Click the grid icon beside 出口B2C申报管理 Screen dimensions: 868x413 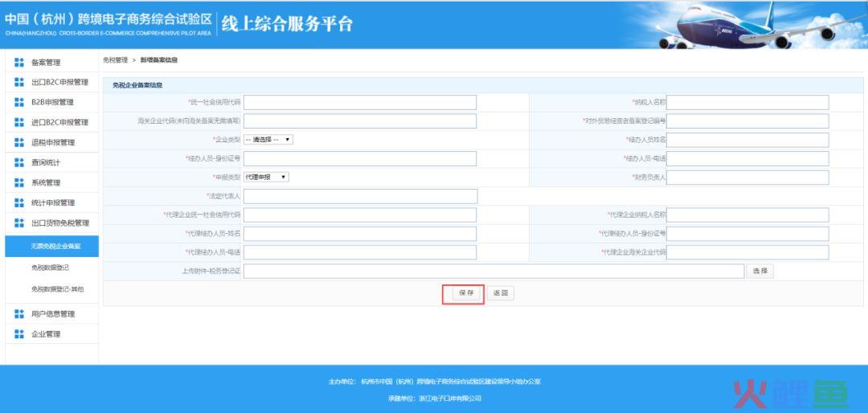[x=19, y=82]
